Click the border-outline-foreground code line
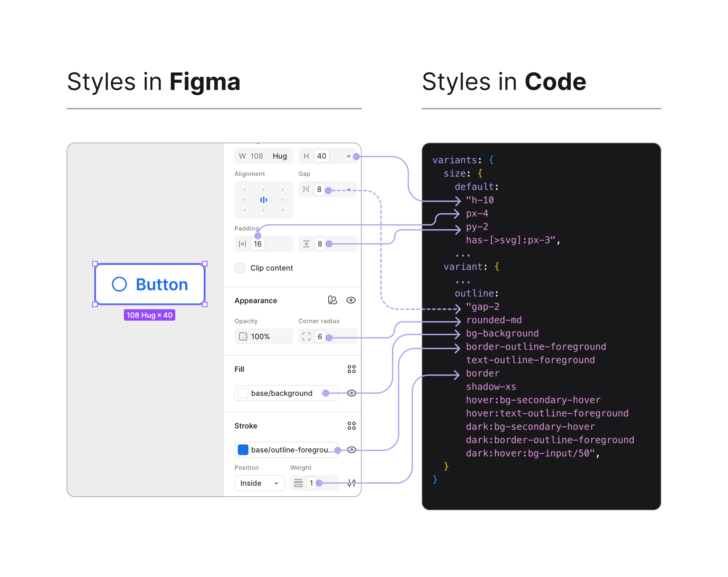 [x=536, y=346]
